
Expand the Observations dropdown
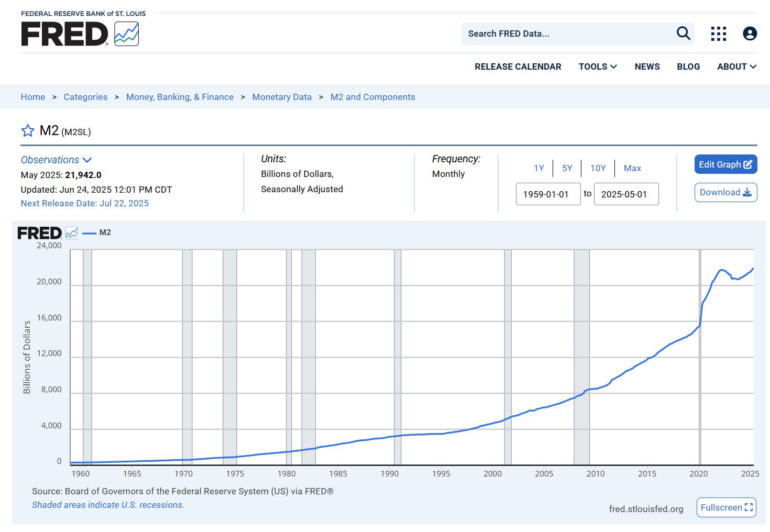point(56,160)
